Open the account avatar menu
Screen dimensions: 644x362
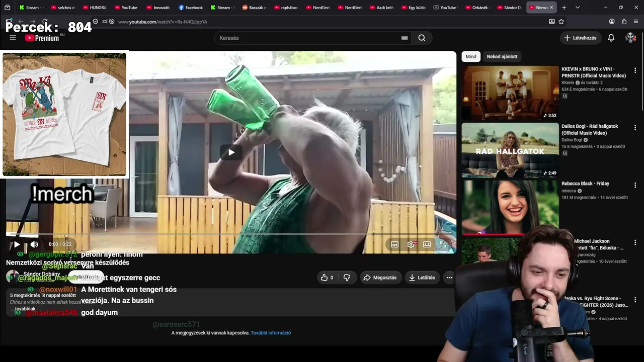point(630,38)
